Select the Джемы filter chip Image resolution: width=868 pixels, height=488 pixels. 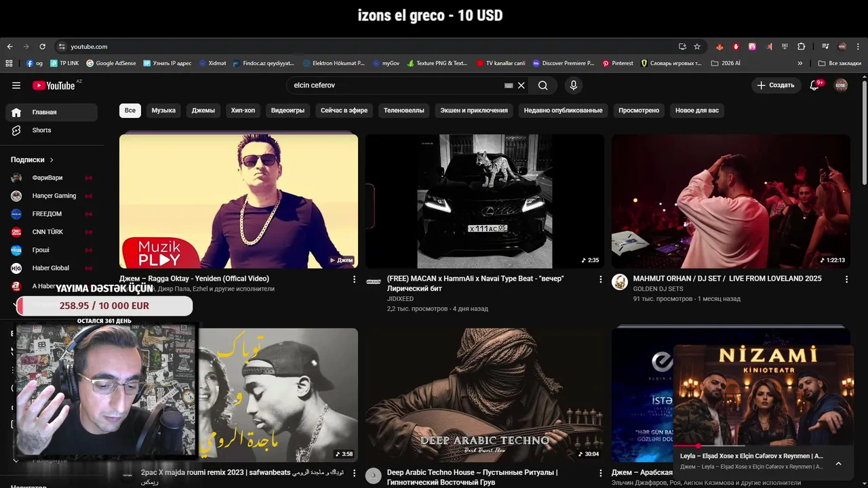tap(203, 110)
